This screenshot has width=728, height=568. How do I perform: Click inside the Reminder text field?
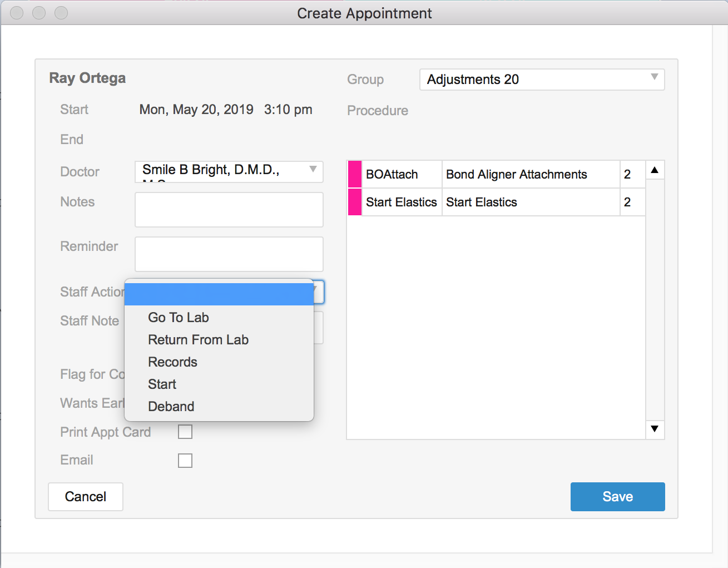(229, 254)
